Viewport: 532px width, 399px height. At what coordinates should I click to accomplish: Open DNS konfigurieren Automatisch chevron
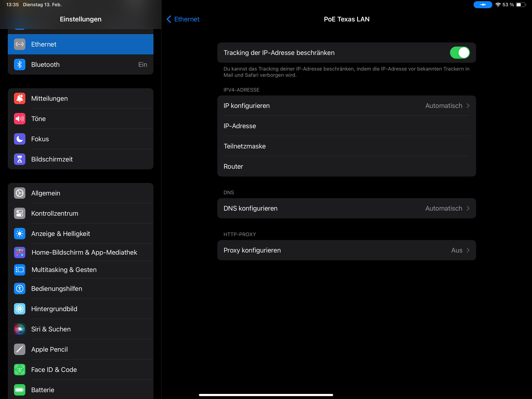coord(468,208)
